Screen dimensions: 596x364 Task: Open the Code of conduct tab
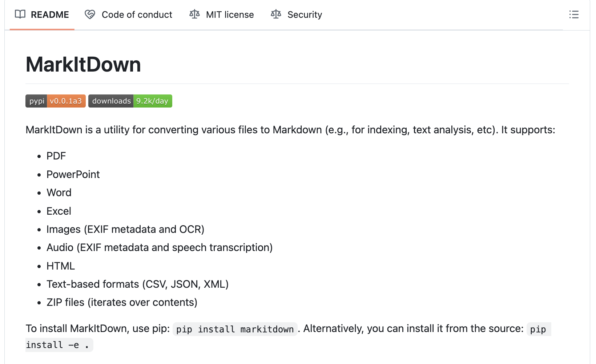128,15
